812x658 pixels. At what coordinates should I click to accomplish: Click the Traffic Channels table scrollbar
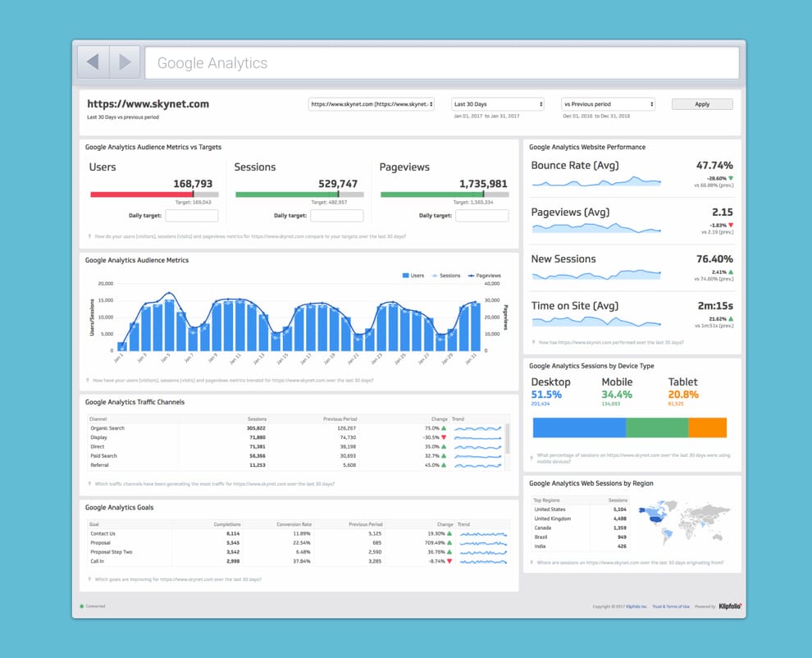508,438
